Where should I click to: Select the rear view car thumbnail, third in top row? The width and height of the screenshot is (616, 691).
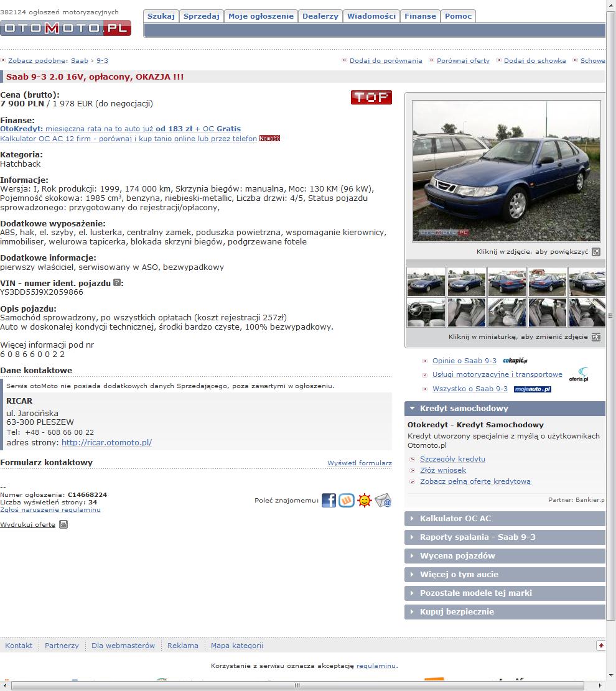click(506, 282)
